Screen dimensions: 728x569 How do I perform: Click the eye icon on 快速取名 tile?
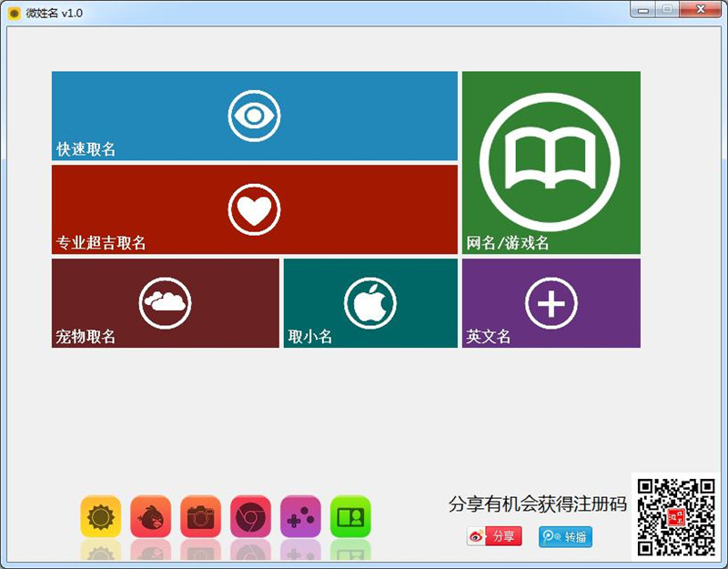(x=254, y=116)
